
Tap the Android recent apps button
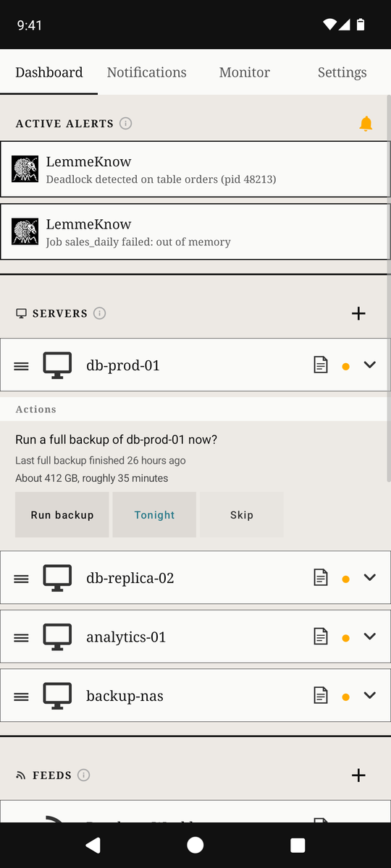click(x=298, y=845)
